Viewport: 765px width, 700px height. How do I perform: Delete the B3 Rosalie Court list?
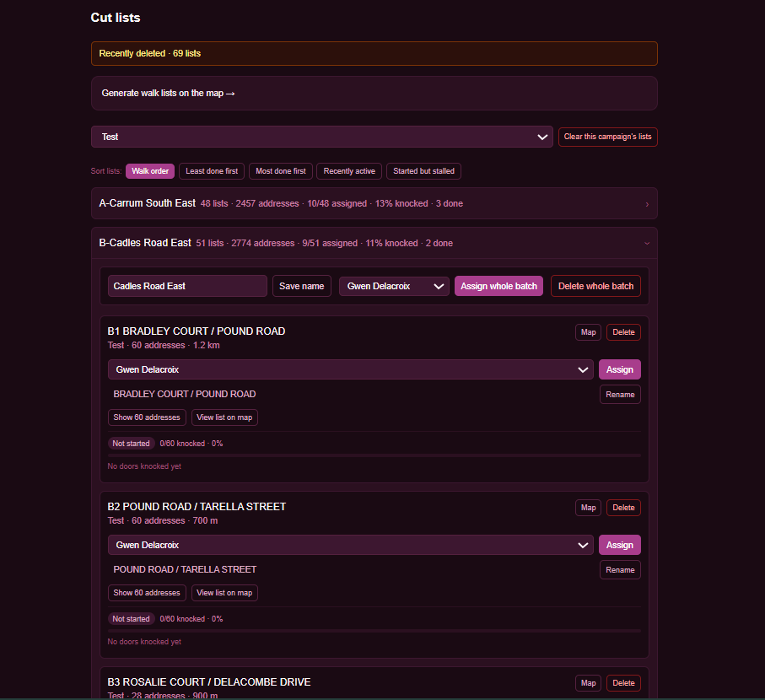pos(623,683)
